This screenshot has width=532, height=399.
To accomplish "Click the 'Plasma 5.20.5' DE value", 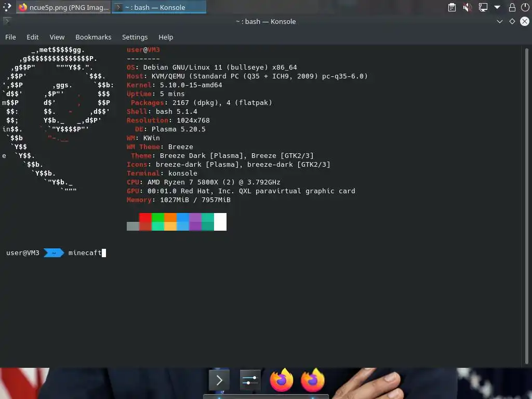I will click(x=179, y=129).
